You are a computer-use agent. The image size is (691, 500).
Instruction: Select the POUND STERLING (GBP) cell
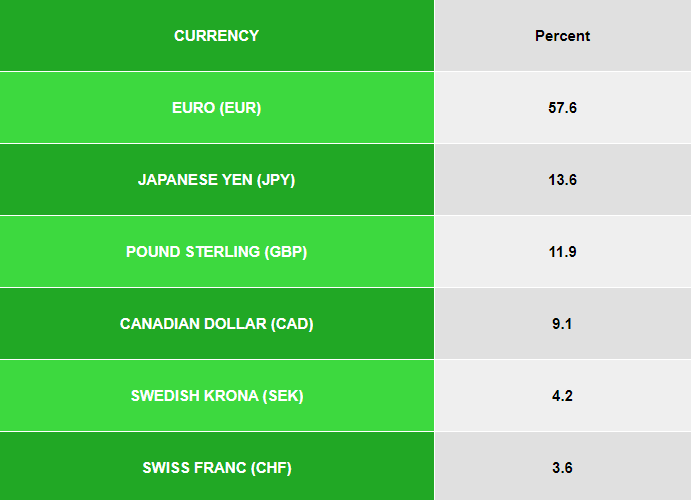pyautogui.click(x=216, y=252)
